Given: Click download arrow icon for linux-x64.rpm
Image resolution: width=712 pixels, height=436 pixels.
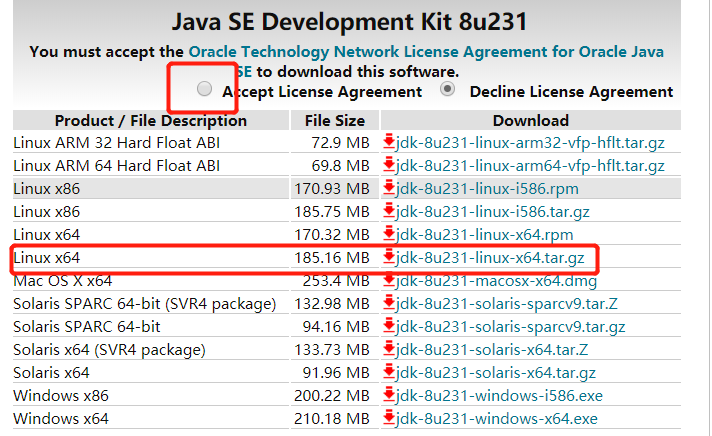Looking at the screenshot, I should (389, 235).
